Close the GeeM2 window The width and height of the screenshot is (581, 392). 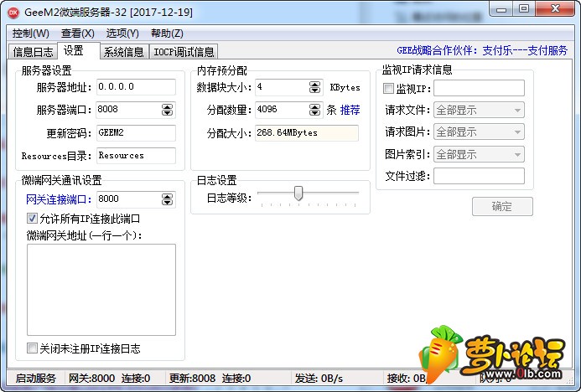coord(555,9)
